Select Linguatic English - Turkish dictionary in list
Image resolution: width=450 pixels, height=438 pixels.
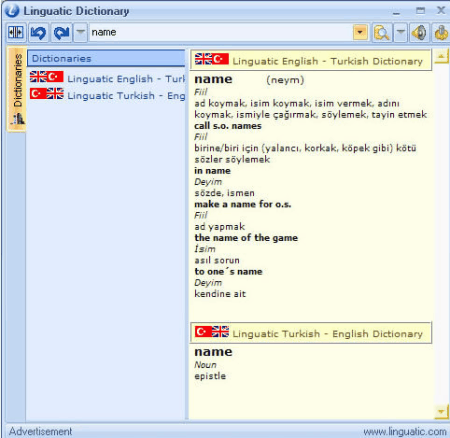[x=107, y=78]
